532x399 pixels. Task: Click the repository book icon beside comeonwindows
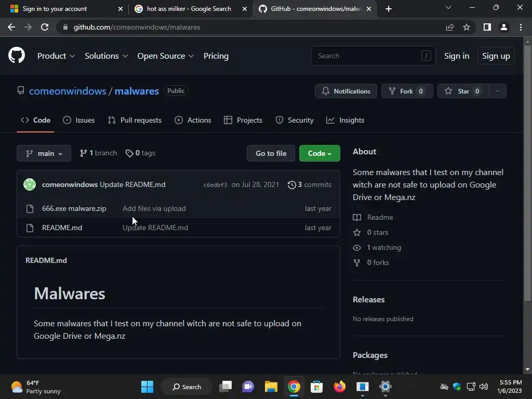21,90
